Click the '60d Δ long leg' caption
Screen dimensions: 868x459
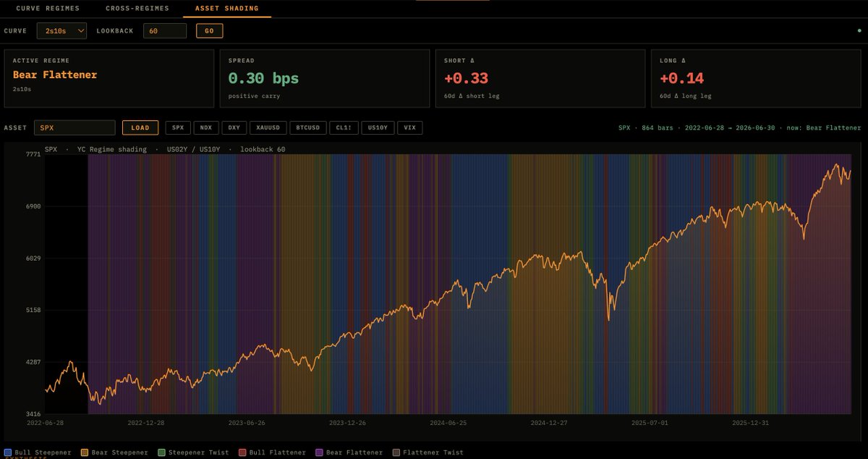point(685,96)
